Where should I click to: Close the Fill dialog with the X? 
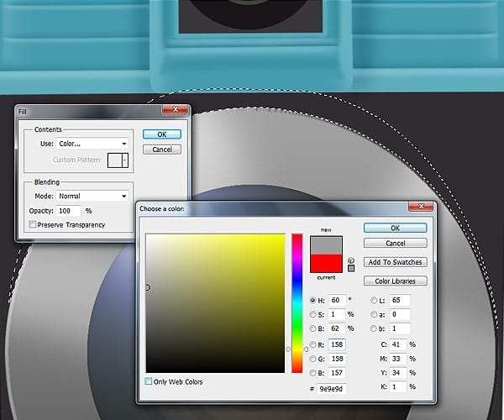[178, 110]
